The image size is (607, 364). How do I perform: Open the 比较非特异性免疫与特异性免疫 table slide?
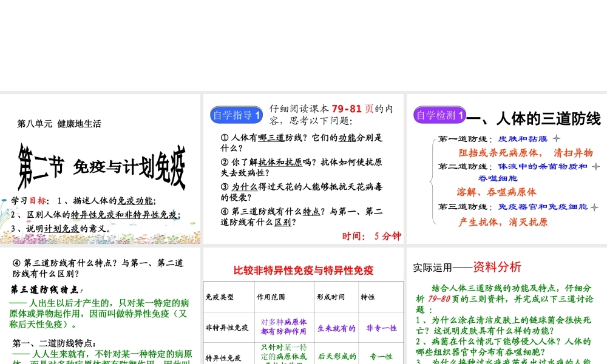pyautogui.click(x=303, y=305)
